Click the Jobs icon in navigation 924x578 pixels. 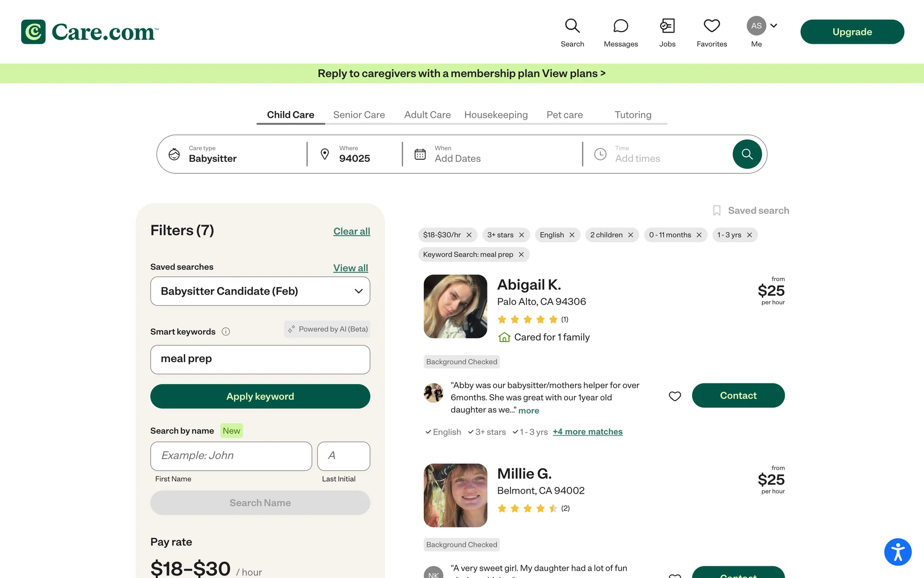667,26
